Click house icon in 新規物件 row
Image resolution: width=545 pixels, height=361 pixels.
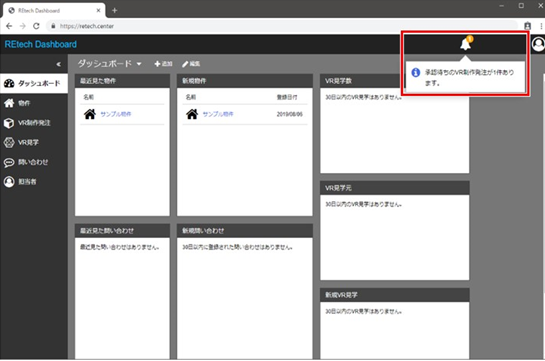coord(192,114)
